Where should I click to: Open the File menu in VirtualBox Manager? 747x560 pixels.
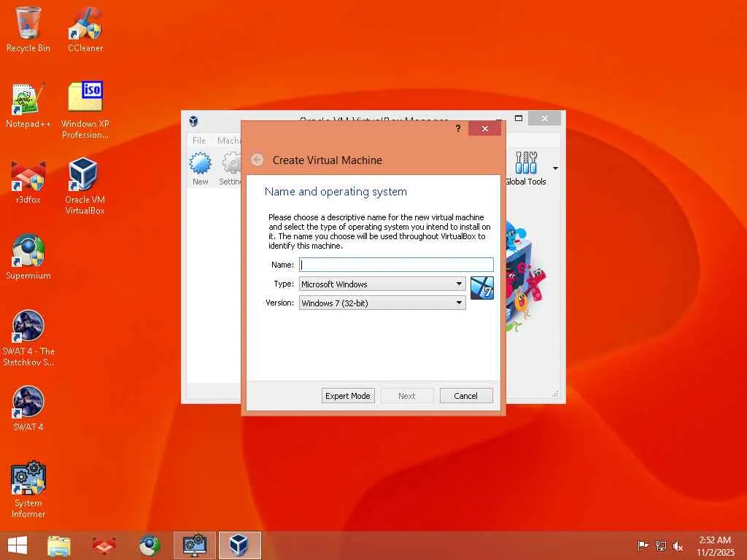199,141
